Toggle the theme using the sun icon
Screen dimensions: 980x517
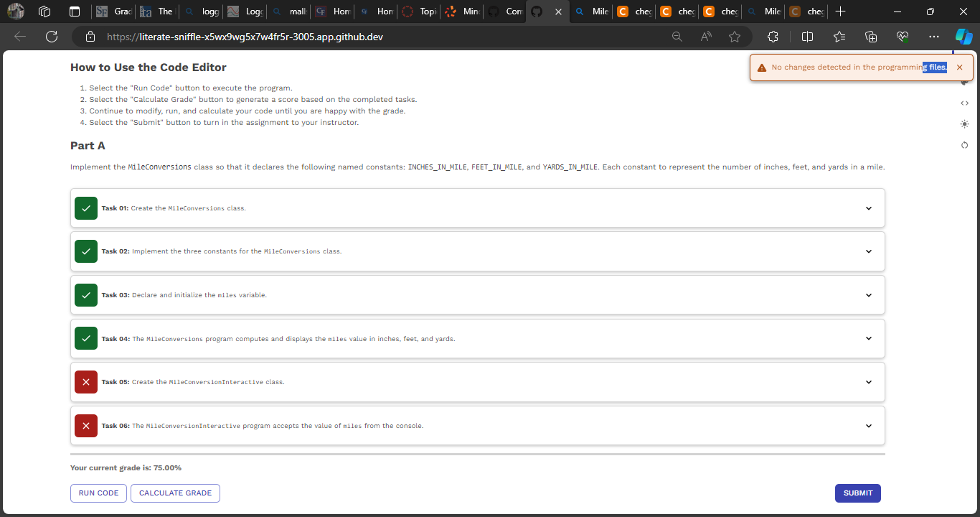(964, 124)
